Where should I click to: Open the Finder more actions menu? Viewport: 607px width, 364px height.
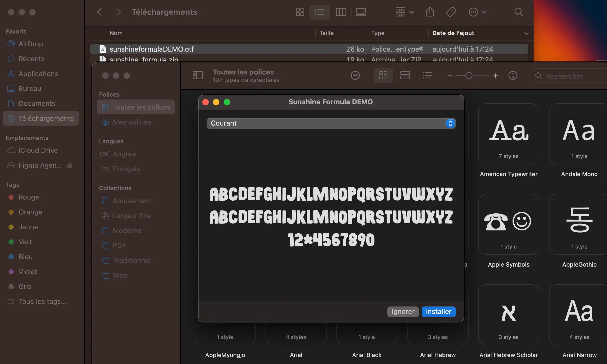tap(477, 12)
